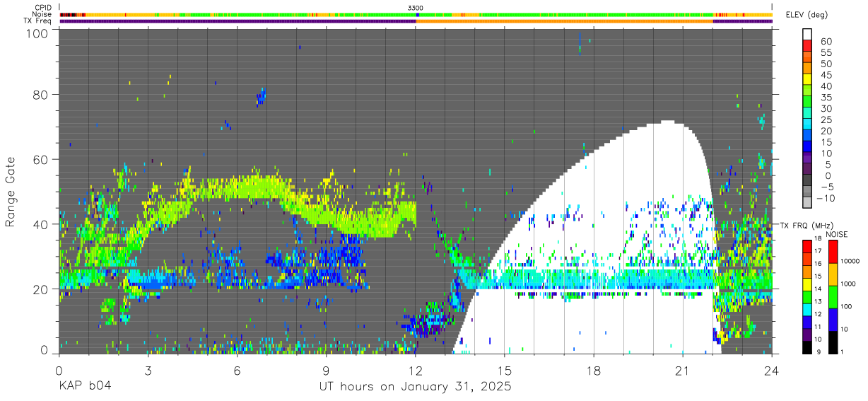Click the blue segment of NOISE colorbar
The width and height of the screenshot is (868, 401).
pyautogui.click(x=833, y=319)
